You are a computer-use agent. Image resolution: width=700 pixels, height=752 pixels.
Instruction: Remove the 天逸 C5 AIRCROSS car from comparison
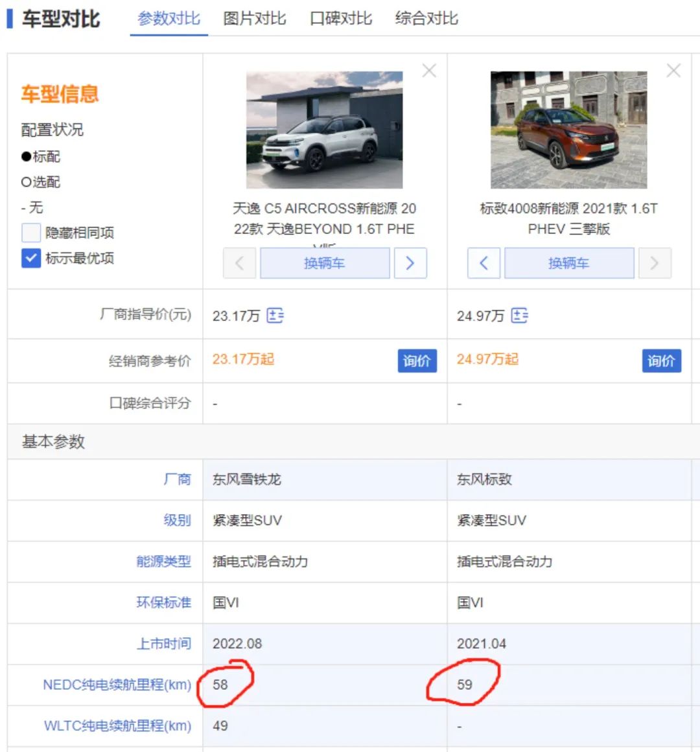[429, 71]
